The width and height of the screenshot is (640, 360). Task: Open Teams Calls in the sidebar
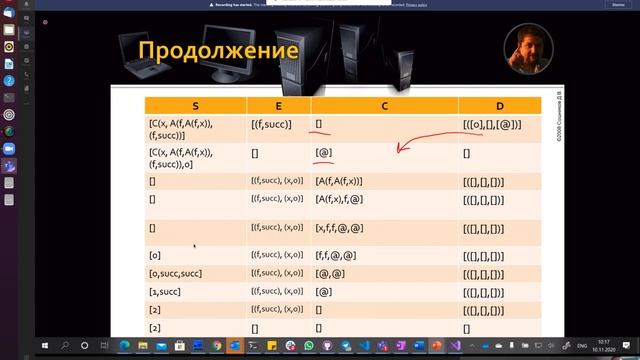tap(27, 74)
